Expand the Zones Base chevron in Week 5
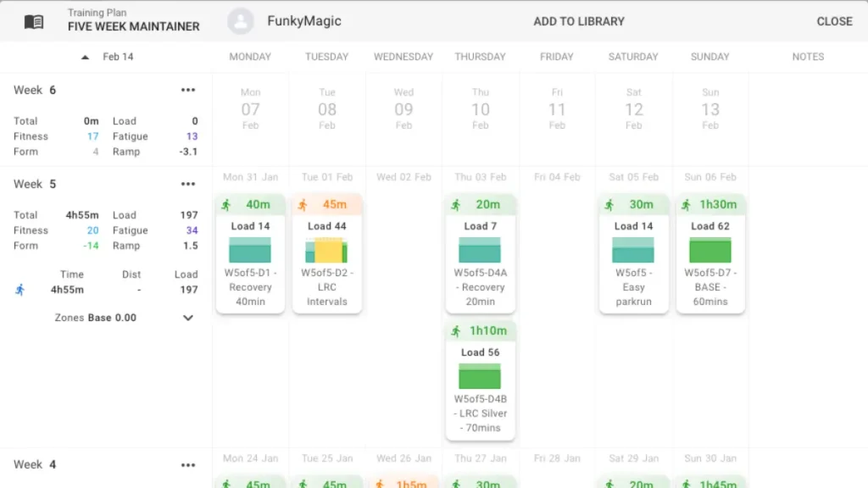Image resolution: width=868 pixels, height=488 pixels. (187, 318)
